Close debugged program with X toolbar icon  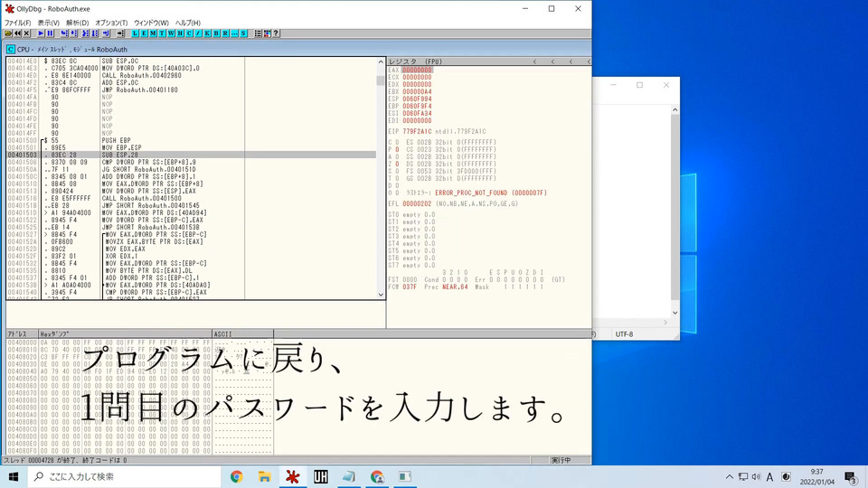click(x=26, y=33)
